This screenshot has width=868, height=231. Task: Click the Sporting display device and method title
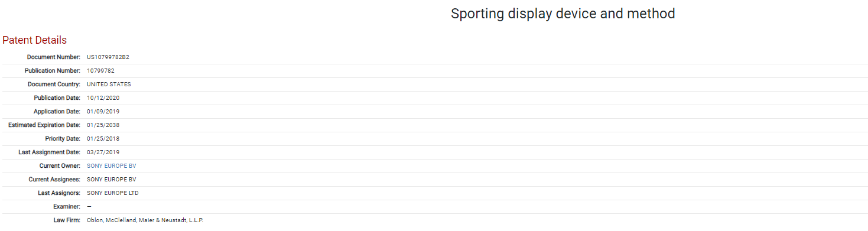563,14
